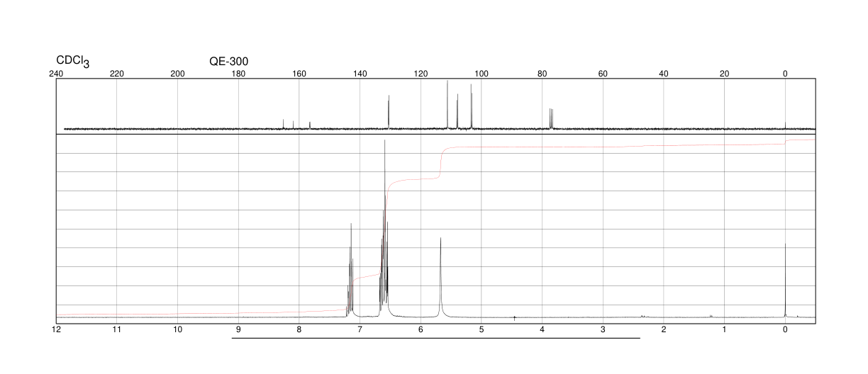Click the 10 ppm label on proton axis
The image size is (868, 374).
[178, 329]
